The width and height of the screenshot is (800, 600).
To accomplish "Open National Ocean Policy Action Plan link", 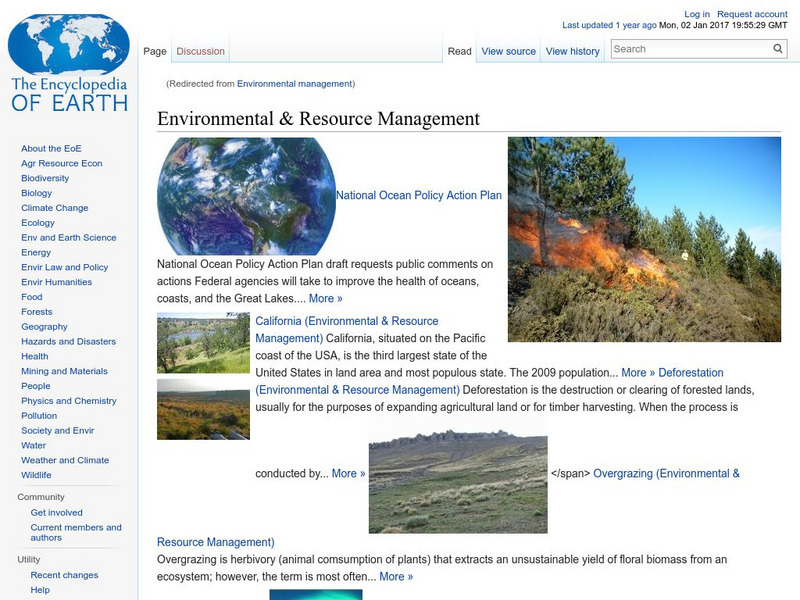I will point(419,195).
